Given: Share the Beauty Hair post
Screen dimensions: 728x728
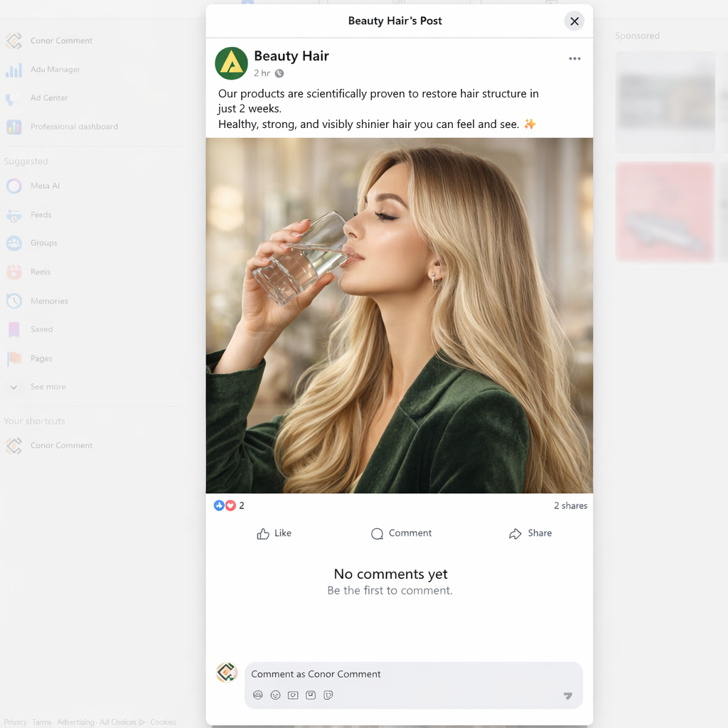Looking at the screenshot, I should point(530,533).
